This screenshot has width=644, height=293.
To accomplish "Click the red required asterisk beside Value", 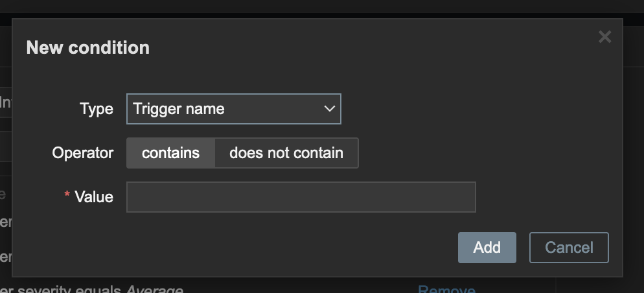I will point(67,197).
